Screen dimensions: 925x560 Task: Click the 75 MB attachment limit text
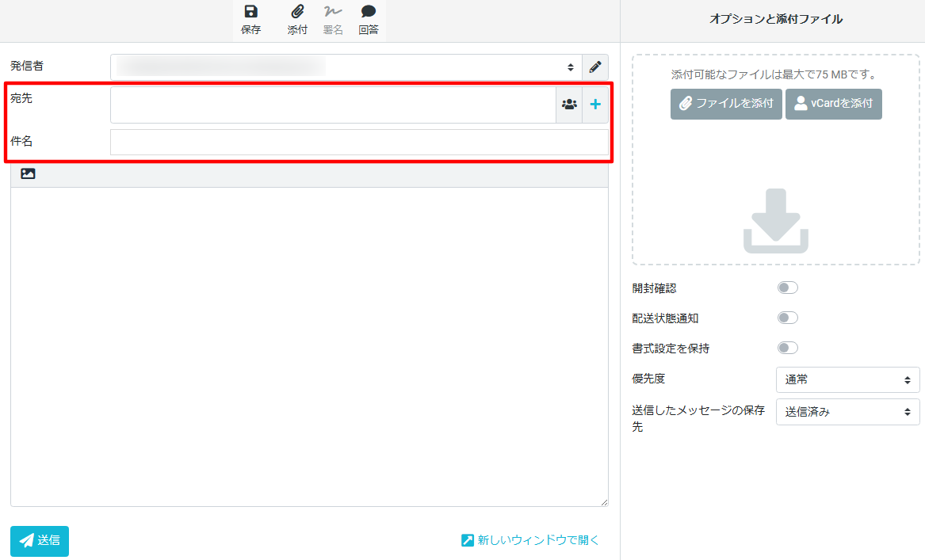coord(776,75)
